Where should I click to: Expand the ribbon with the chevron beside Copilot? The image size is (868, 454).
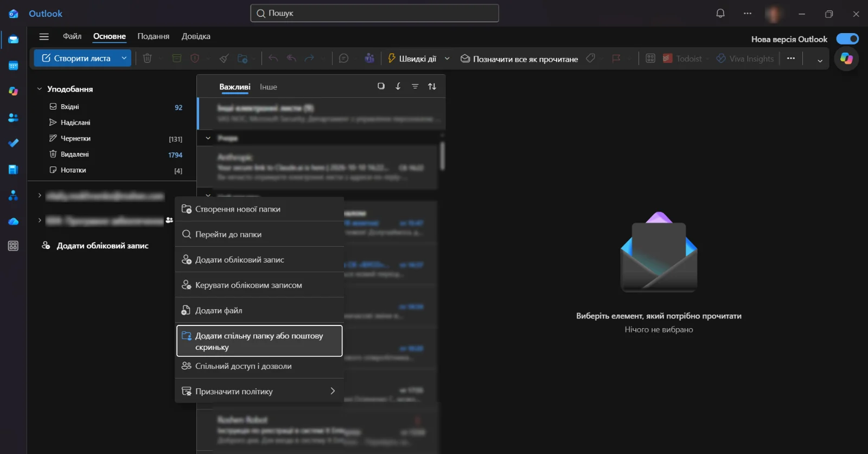[820, 60]
